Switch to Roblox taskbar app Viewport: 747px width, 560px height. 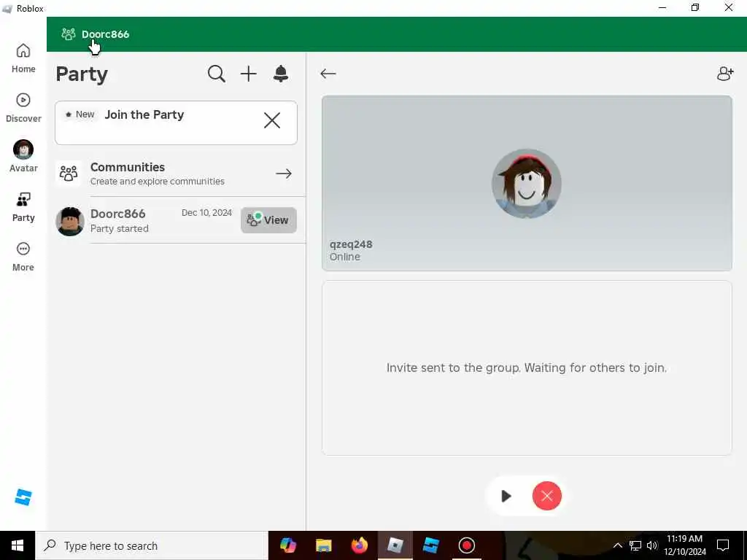coord(395,545)
